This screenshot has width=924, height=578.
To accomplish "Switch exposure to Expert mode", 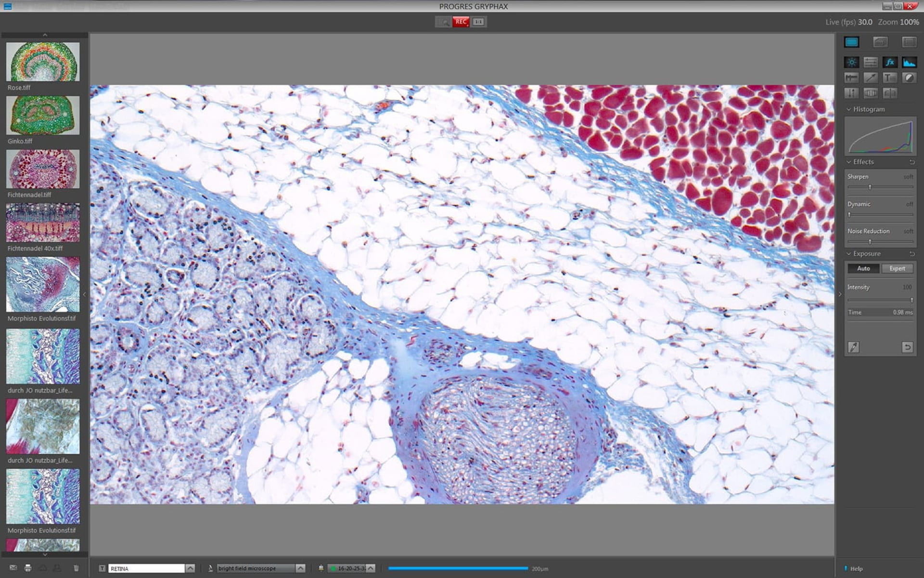I will pos(897,268).
